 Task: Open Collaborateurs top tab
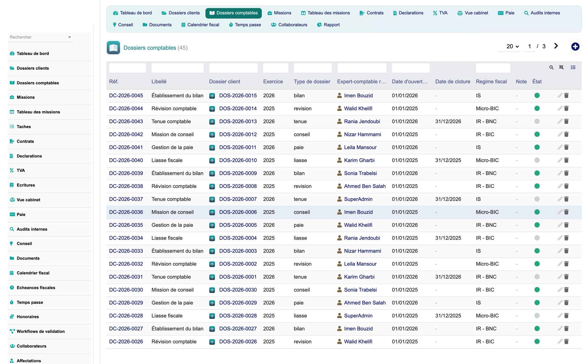point(289,25)
